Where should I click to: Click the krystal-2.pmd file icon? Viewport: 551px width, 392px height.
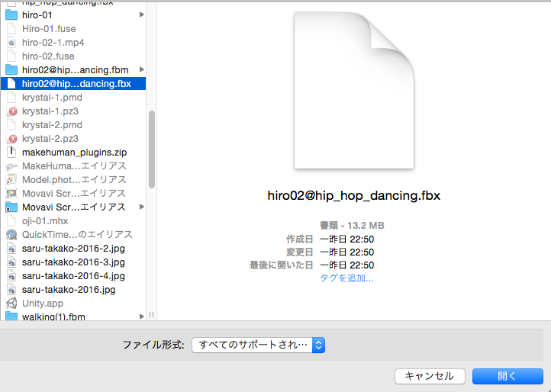pyautogui.click(x=11, y=125)
